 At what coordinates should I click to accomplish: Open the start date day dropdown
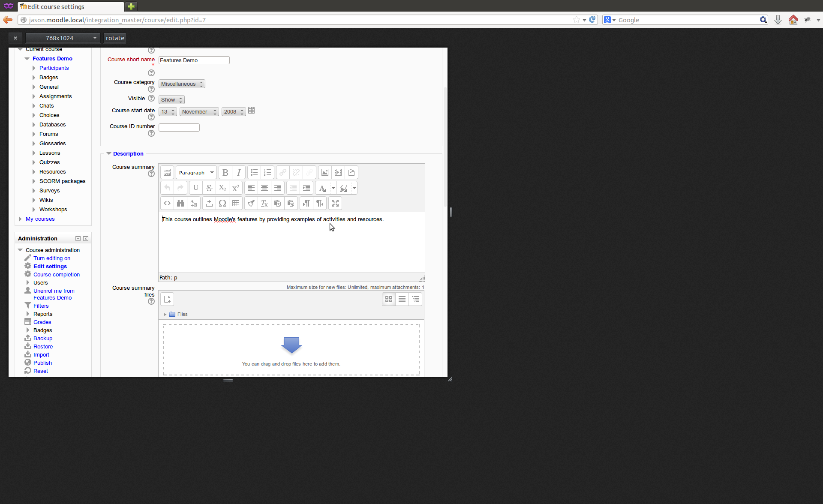tap(168, 112)
